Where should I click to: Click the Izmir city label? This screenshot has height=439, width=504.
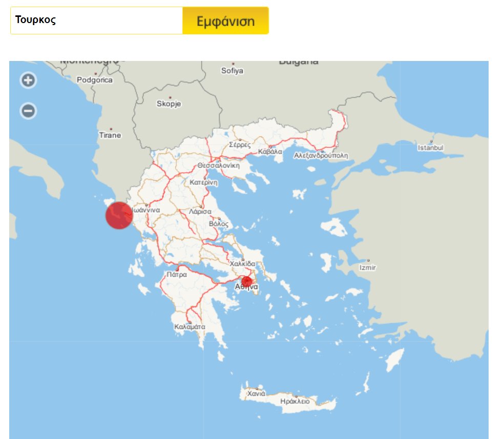tap(367, 267)
